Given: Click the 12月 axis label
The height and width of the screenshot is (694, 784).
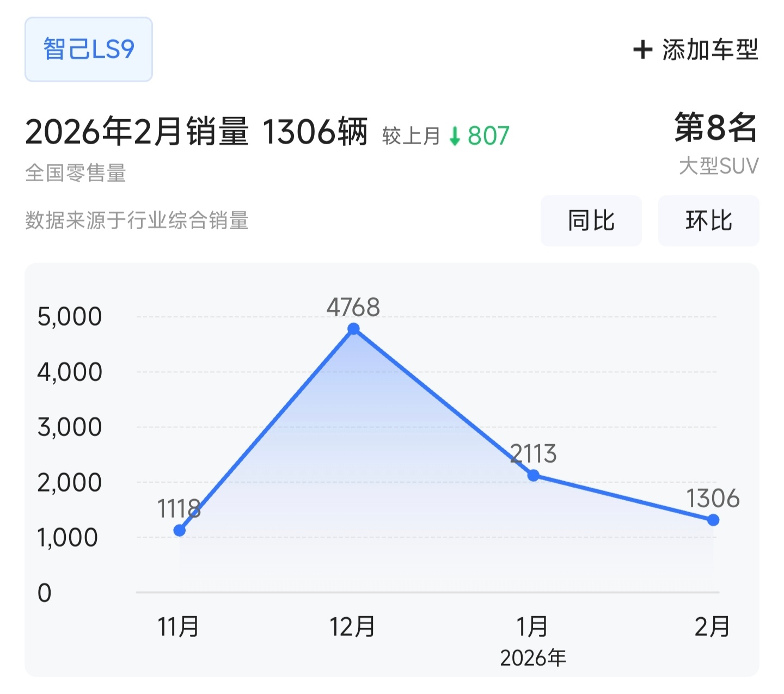Looking at the screenshot, I should (x=353, y=627).
